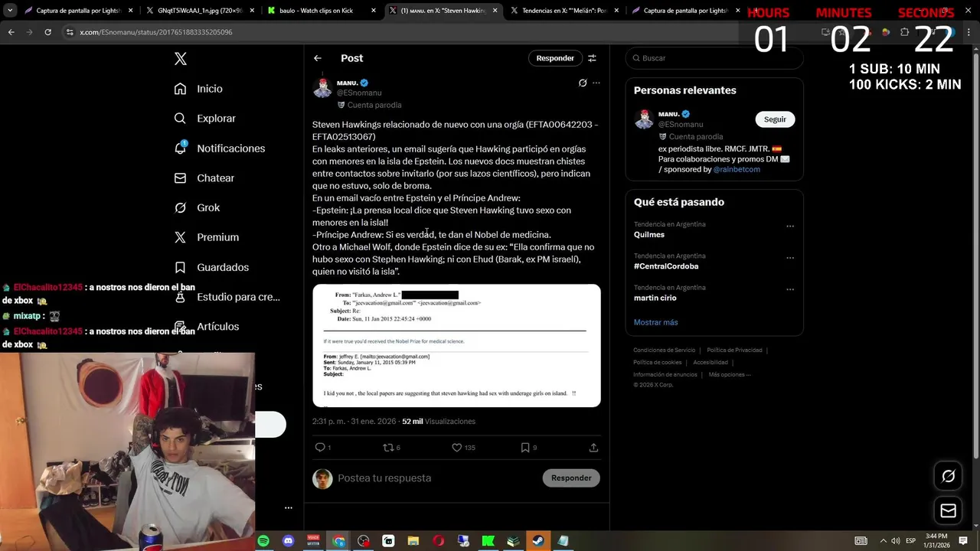Open @rainbetcom link in bio

click(x=737, y=170)
